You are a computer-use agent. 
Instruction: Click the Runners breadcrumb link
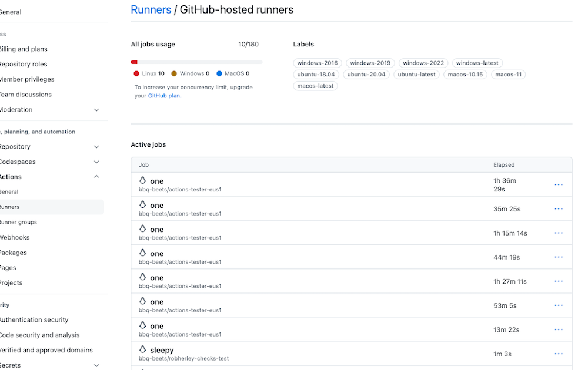[x=151, y=9]
